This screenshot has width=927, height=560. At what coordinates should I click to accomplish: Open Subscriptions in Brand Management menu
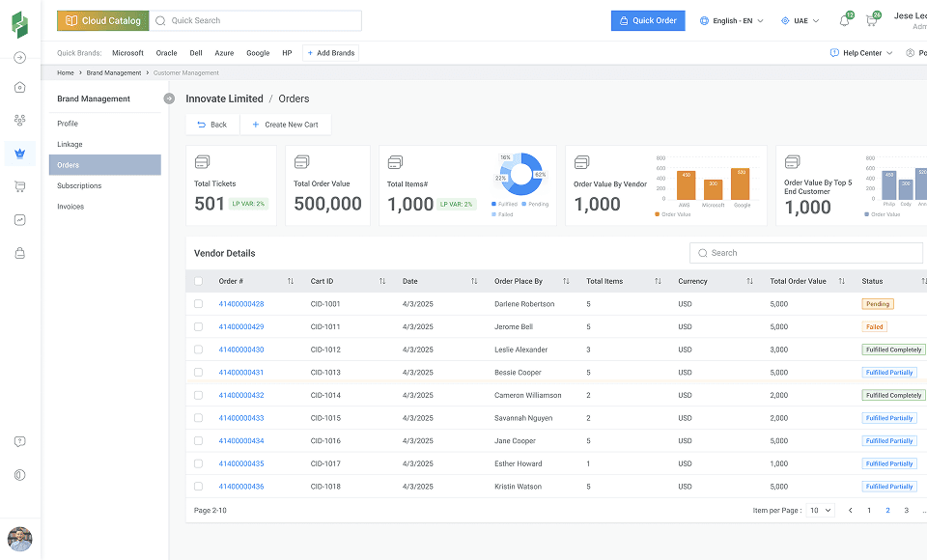(x=79, y=185)
